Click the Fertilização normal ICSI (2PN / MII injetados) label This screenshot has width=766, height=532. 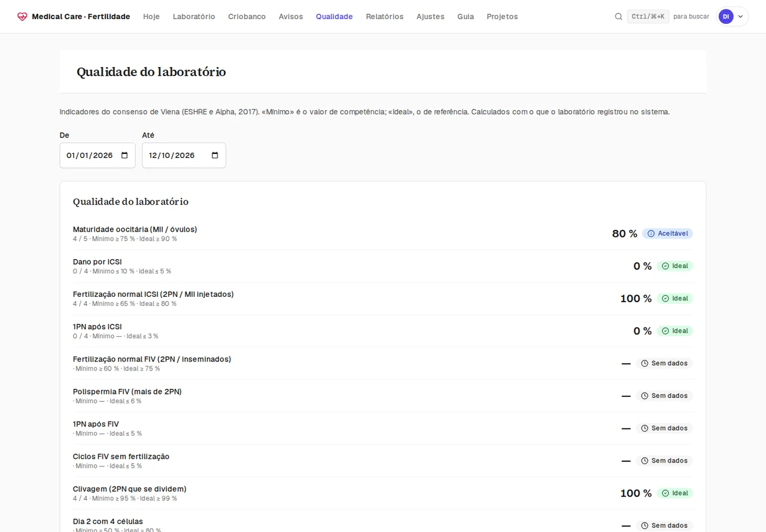coord(153,294)
